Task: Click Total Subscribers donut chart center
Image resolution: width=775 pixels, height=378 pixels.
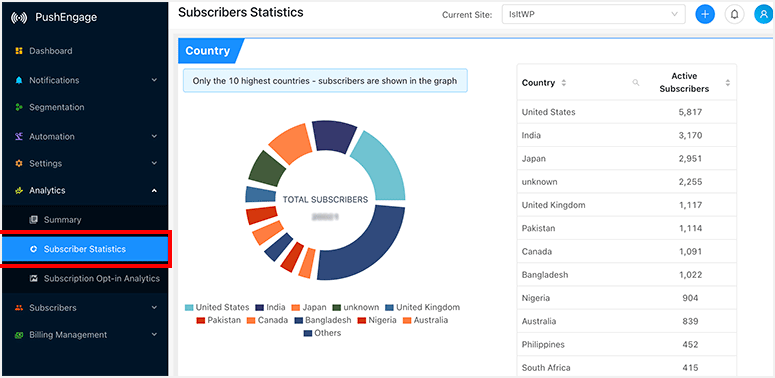Action: [325, 200]
